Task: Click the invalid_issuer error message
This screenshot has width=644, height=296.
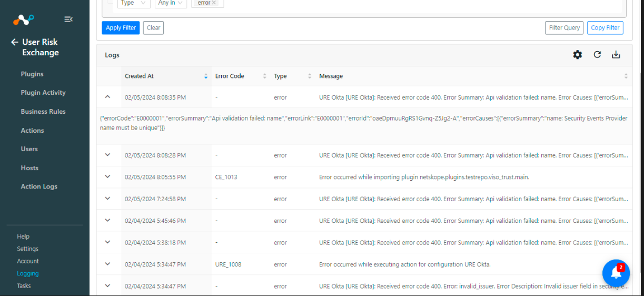Action: point(474,286)
